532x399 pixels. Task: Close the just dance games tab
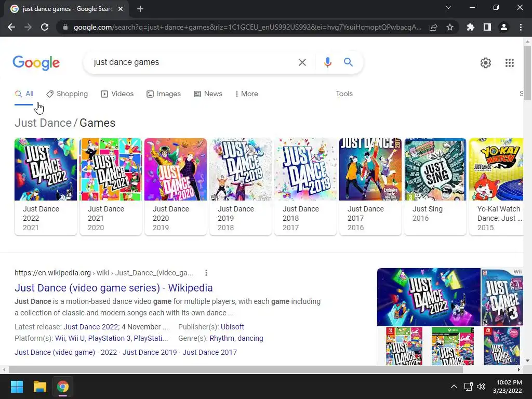click(x=121, y=9)
